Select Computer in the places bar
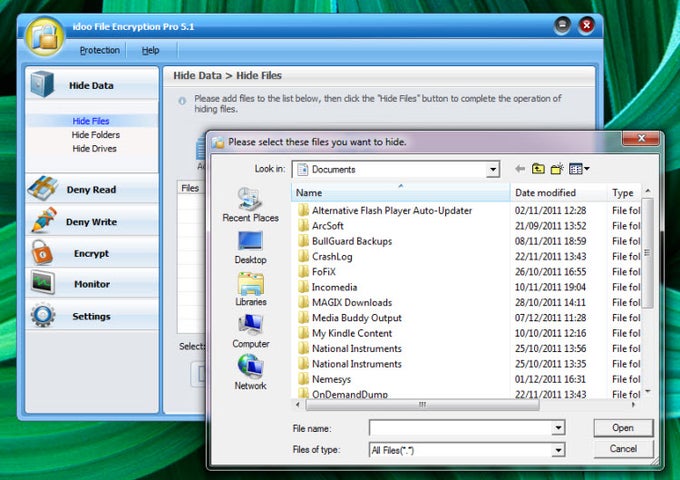The width and height of the screenshot is (680, 480). click(250, 331)
